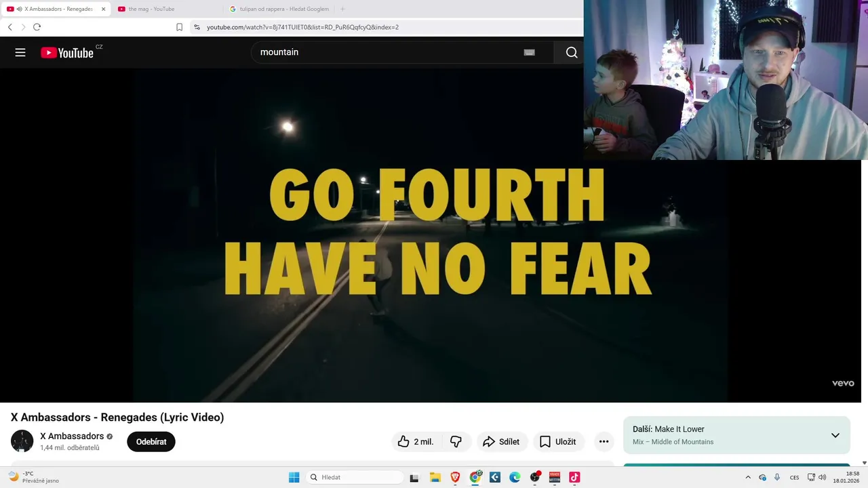Open OneDrive cloud tray icon
868x488 pixels.
click(x=763, y=477)
